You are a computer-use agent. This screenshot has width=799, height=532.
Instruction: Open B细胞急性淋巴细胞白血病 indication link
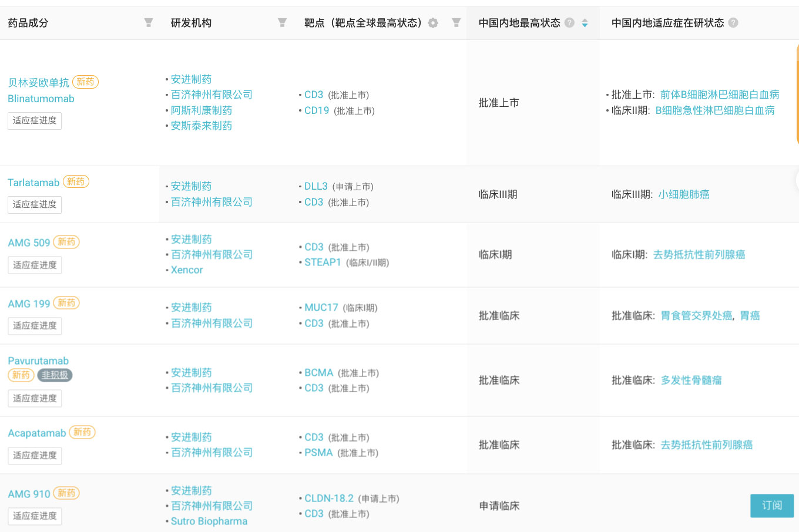pyautogui.click(x=715, y=110)
